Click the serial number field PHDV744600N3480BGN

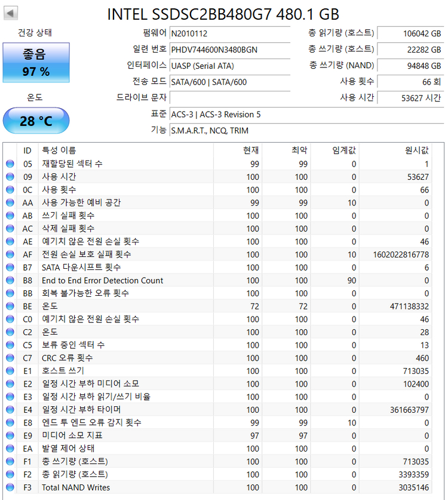230,50
